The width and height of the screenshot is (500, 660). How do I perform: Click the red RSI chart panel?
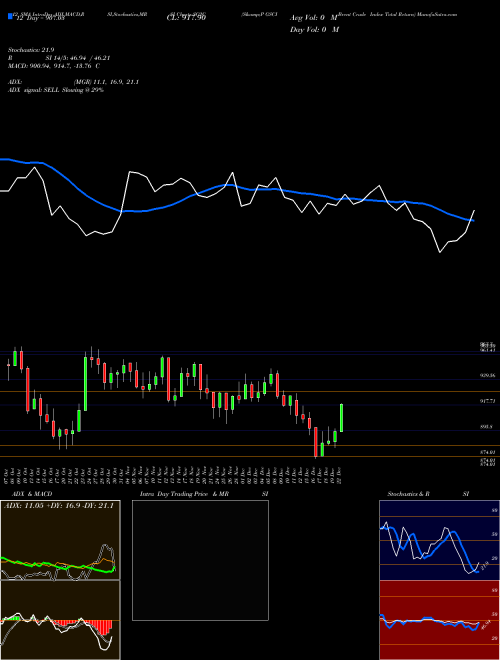click(x=439, y=620)
